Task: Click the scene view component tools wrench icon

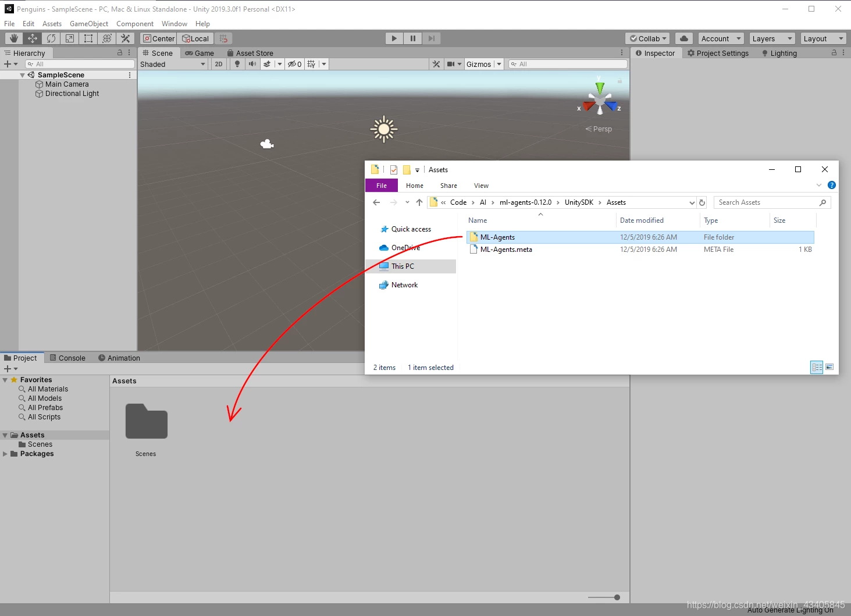Action: click(x=436, y=64)
